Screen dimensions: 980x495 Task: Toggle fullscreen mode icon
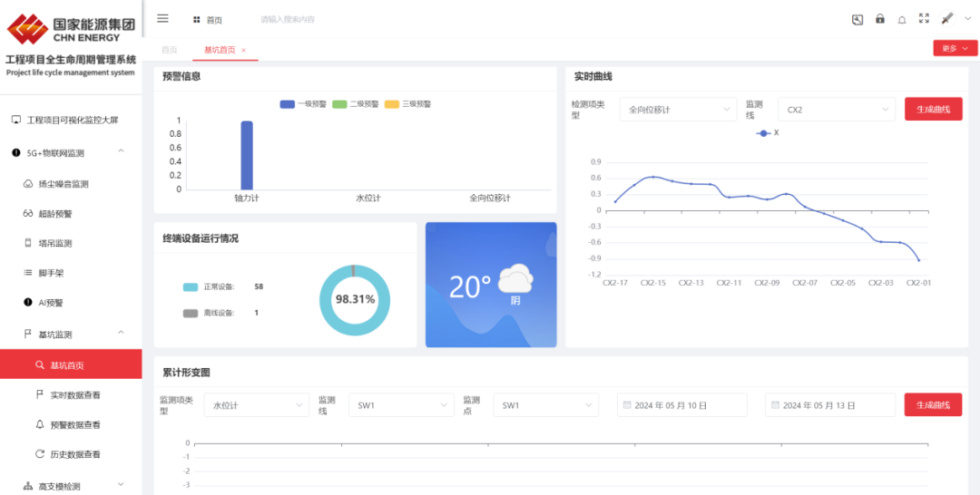click(x=924, y=18)
